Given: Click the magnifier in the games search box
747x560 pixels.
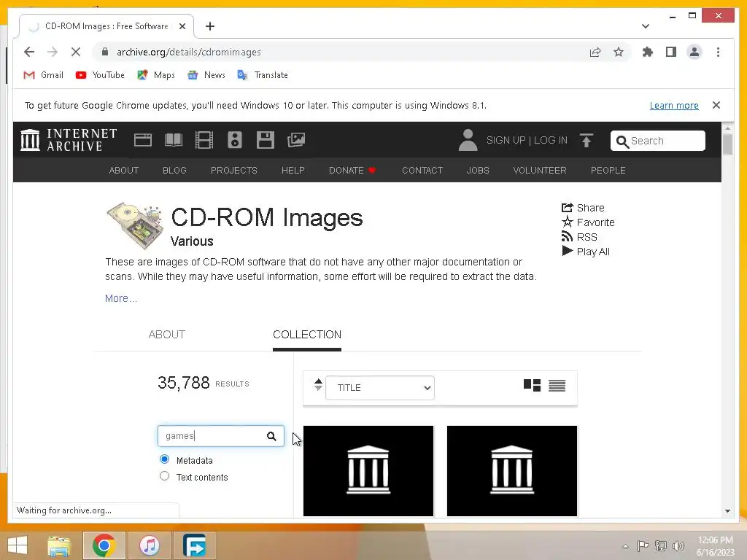Looking at the screenshot, I should [271, 436].
